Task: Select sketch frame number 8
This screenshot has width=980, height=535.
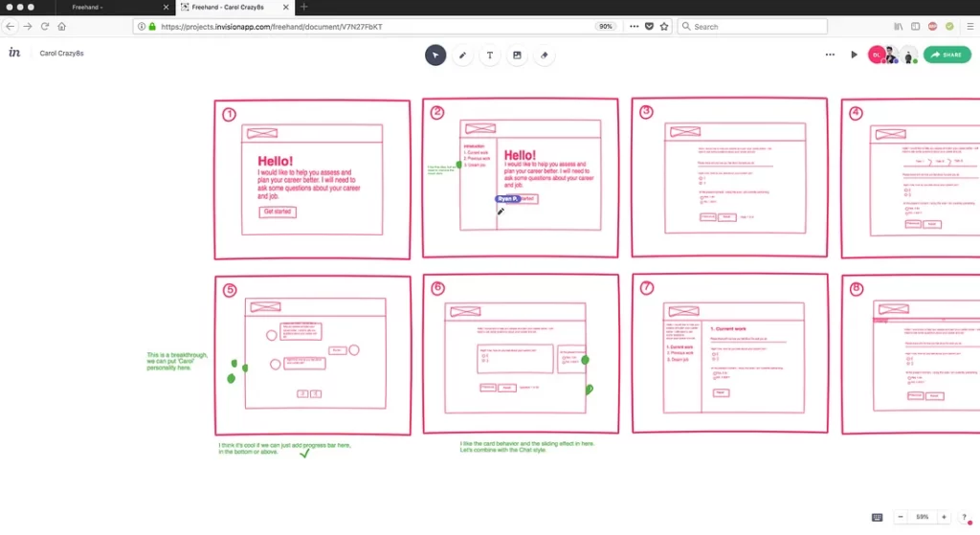Action: pos(911,354)
